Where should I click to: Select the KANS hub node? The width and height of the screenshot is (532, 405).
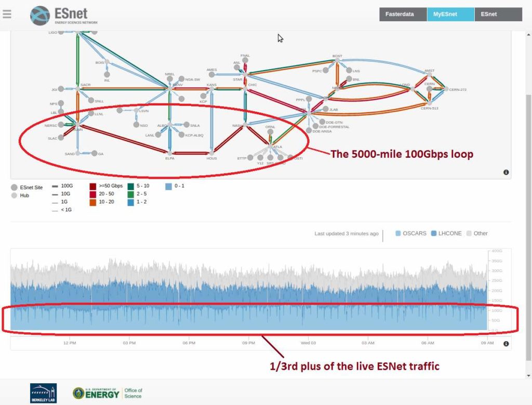coord(212,89)
